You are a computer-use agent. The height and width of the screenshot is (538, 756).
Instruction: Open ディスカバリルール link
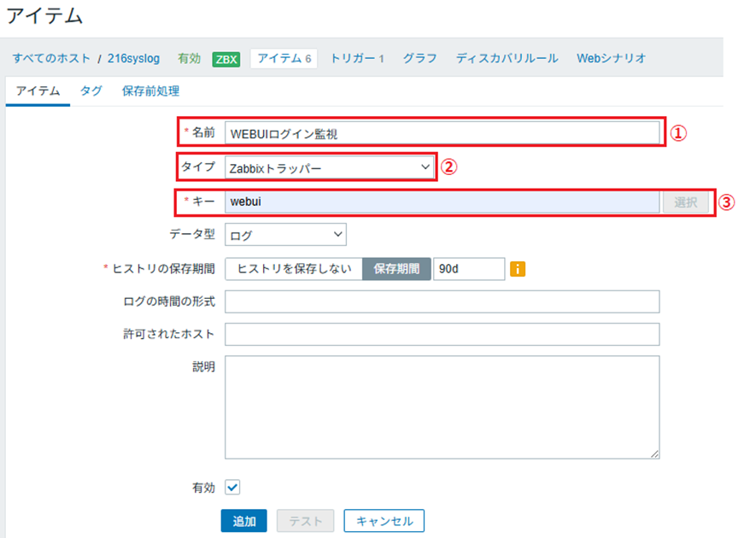507,58
